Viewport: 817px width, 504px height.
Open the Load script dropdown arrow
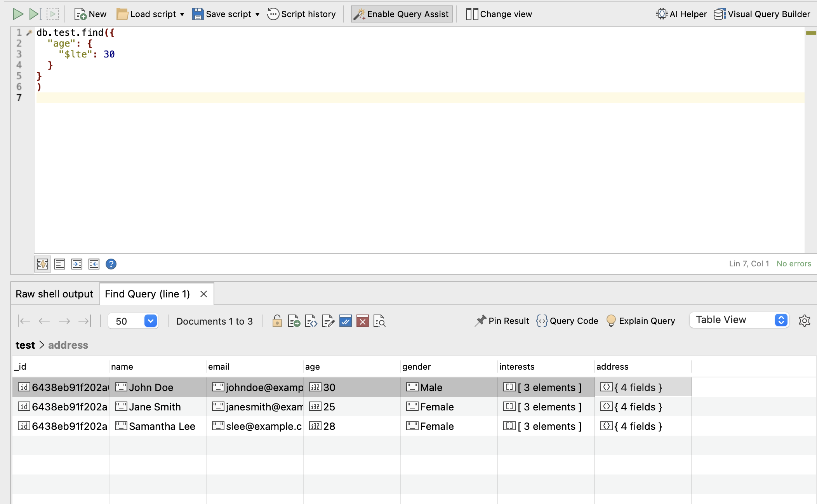pyautogui.click(x=182, y=14)
